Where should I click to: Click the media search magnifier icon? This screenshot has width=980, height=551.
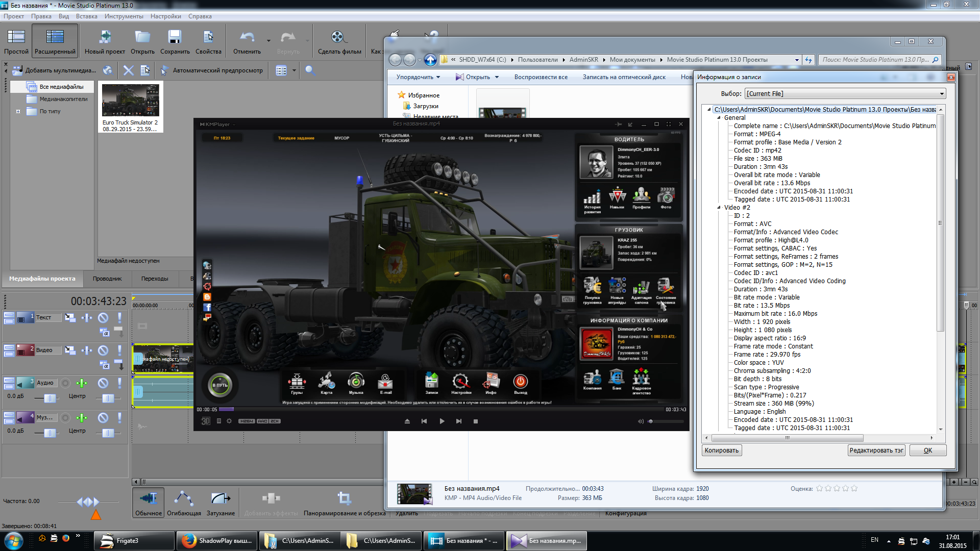click(x=310, y=70)
